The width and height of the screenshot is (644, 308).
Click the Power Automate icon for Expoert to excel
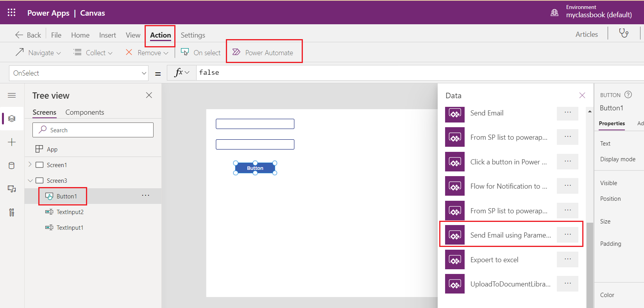pyautogui.click(x=455, y=259)
